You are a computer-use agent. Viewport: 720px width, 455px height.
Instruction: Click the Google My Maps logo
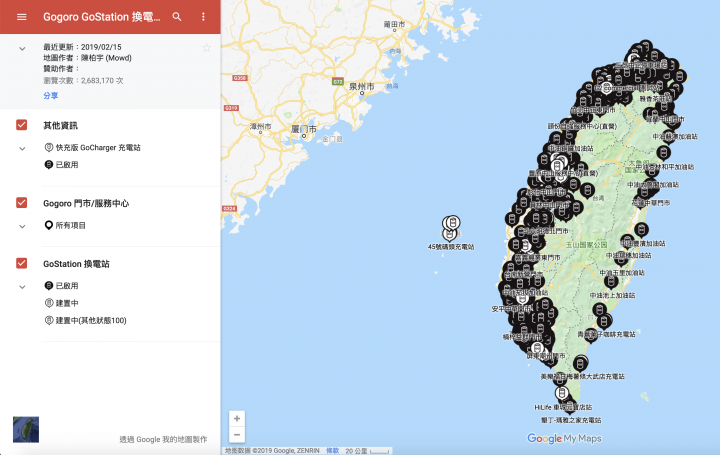564,438
